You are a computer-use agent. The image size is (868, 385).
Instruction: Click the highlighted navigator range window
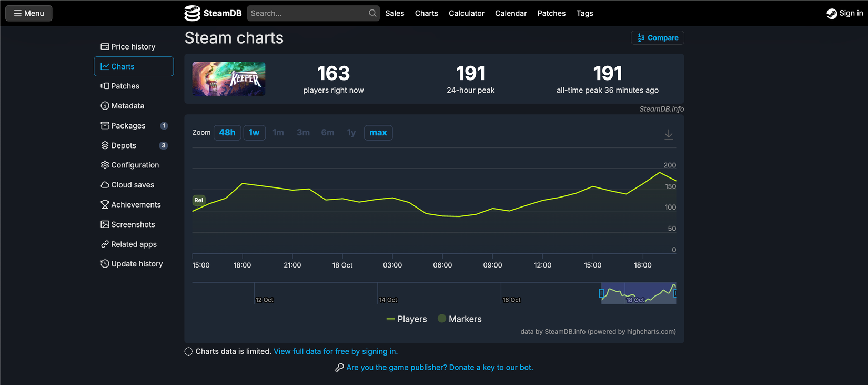tap(639, 293)
